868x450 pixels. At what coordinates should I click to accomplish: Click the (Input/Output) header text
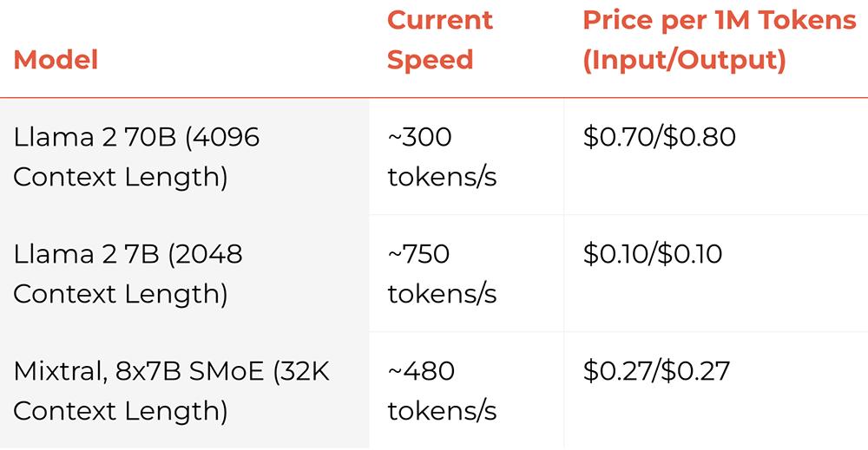point(685,61)
